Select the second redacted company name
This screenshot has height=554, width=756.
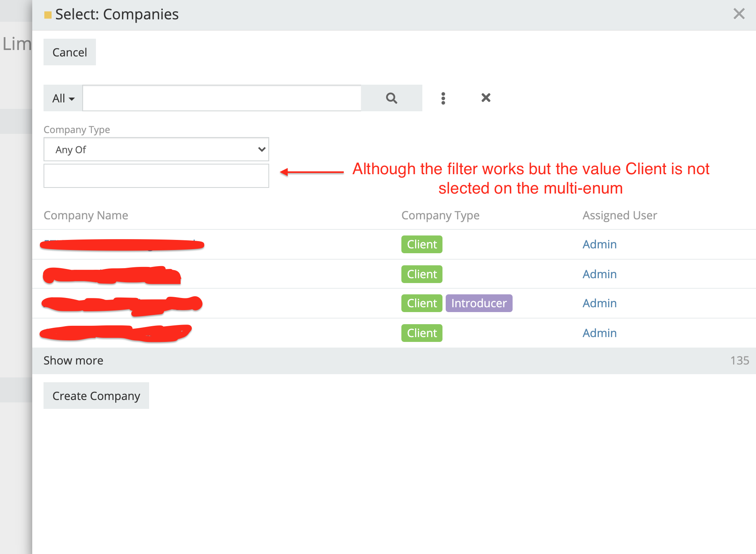point(112,275)
